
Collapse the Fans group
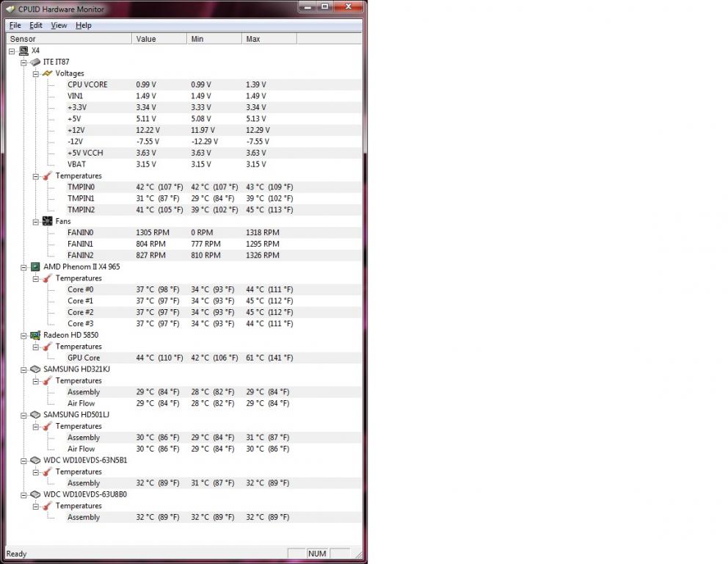pyautogui.click(x=36, y=222)
